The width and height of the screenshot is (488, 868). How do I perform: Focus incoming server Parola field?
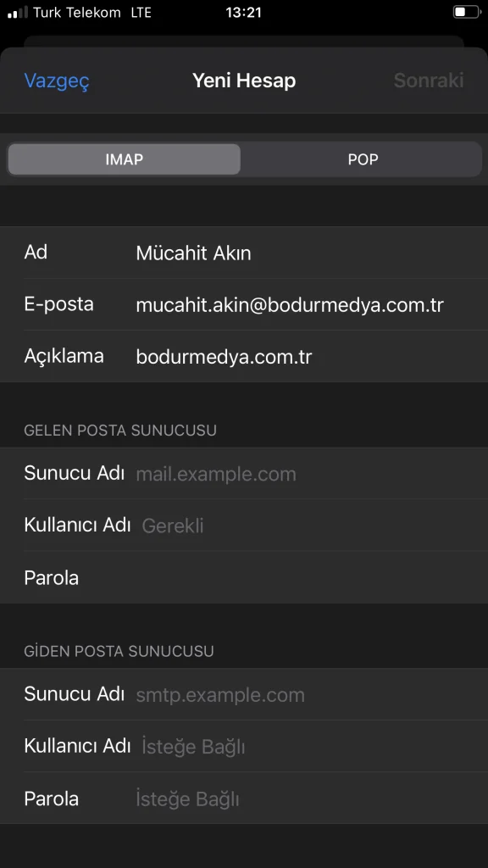pyautogui.click(x=244, y=577)
